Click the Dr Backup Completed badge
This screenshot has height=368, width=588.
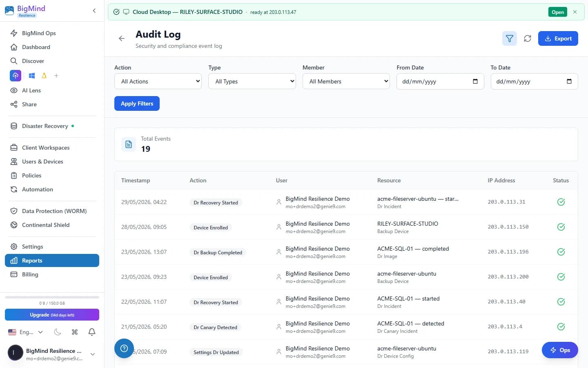(x=218, y=252)
